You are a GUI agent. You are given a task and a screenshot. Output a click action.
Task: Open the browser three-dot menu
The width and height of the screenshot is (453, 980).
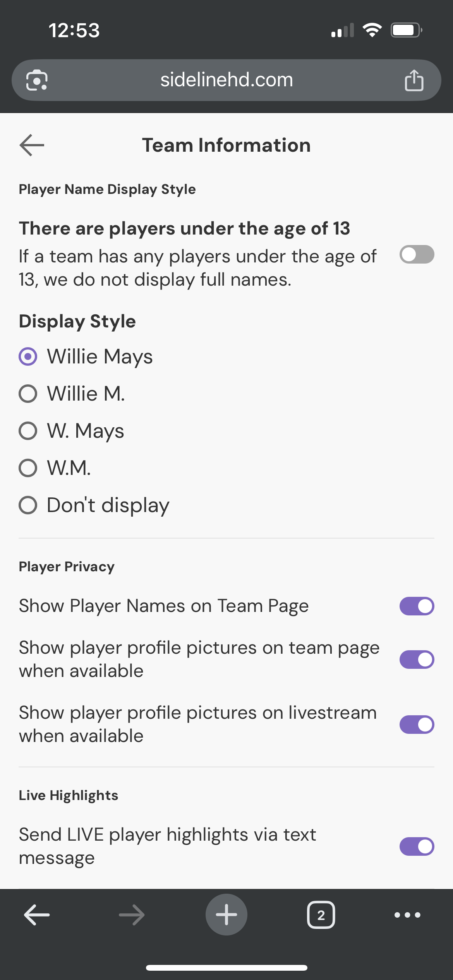[x=407, y=915]
